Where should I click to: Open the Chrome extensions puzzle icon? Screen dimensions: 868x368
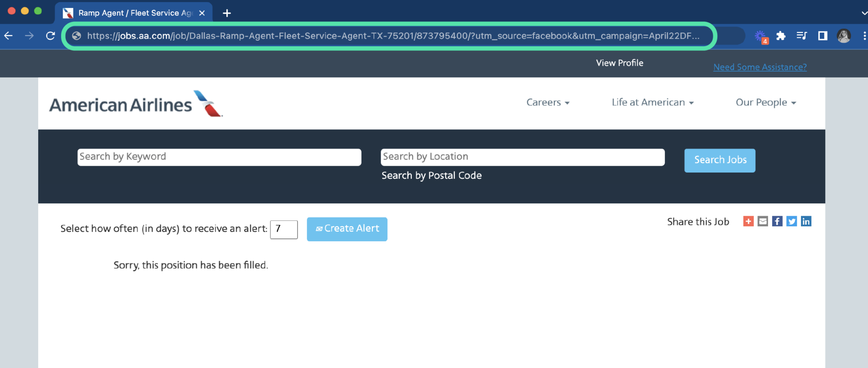(x=782, y=36)
